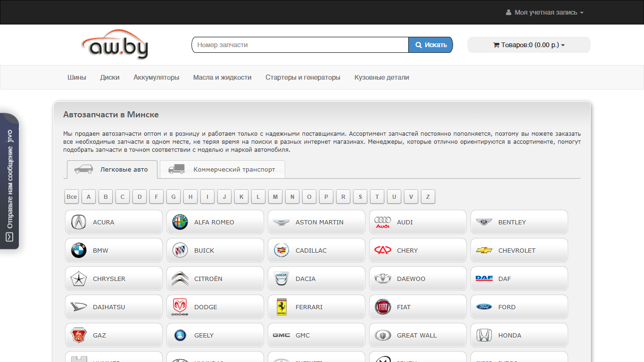Click the Dacia brand logo
This screenshot has width=644, height=362.
[x=281, y=279]
